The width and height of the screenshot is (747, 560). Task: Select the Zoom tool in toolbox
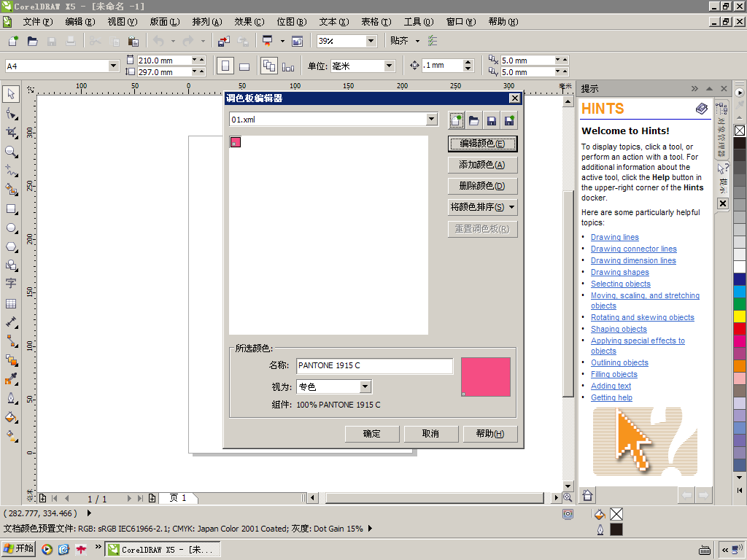click(11, 152)
